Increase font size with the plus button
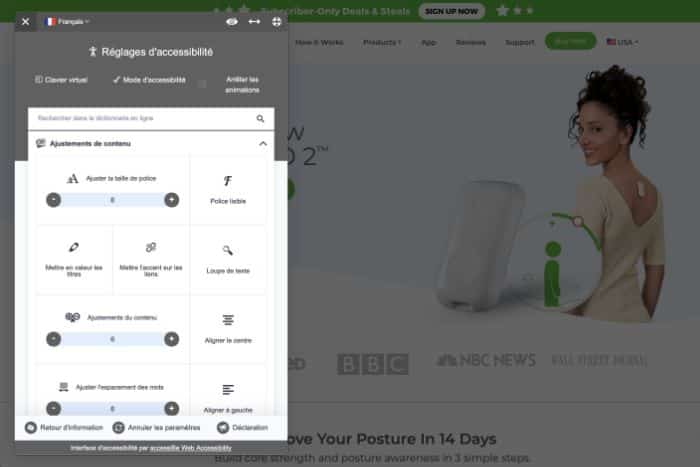This screenshot has height=467, width=700. [171, 200]
